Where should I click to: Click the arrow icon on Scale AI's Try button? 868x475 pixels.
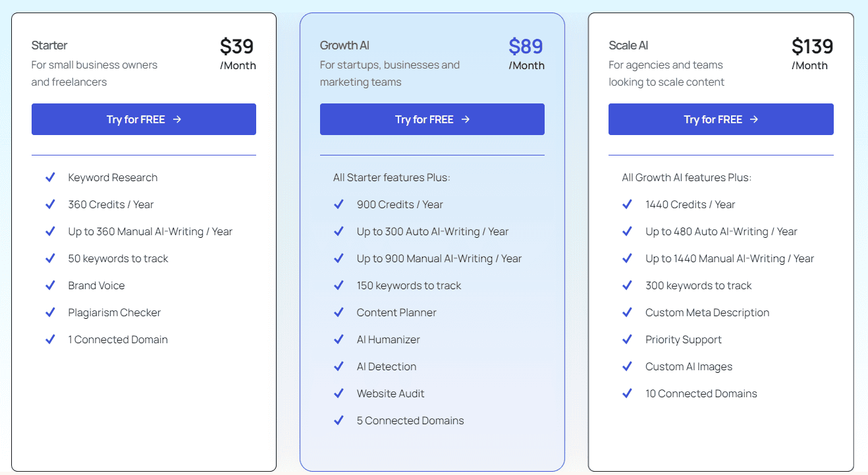754,119
